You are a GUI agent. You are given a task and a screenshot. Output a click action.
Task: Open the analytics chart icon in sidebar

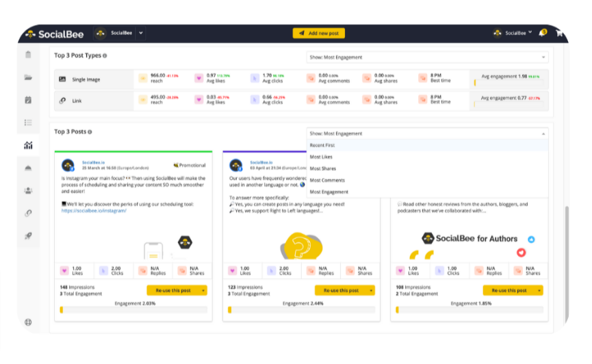tap(28, 145)
